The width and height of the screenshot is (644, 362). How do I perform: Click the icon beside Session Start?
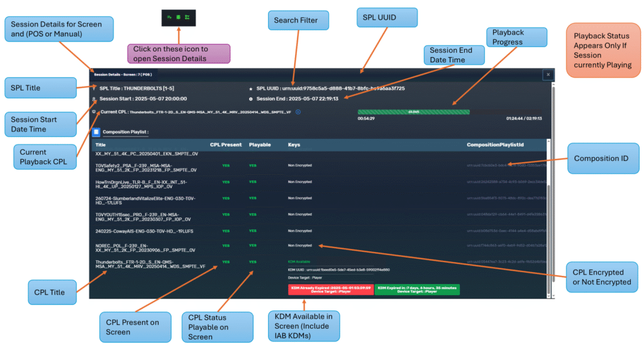coord(94,99)
